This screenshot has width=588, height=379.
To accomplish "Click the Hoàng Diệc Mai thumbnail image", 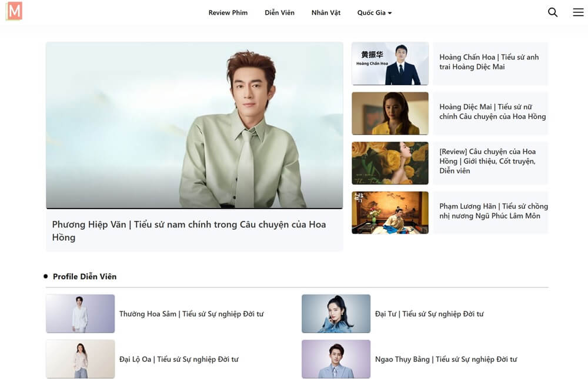I will tap(390, 113).
